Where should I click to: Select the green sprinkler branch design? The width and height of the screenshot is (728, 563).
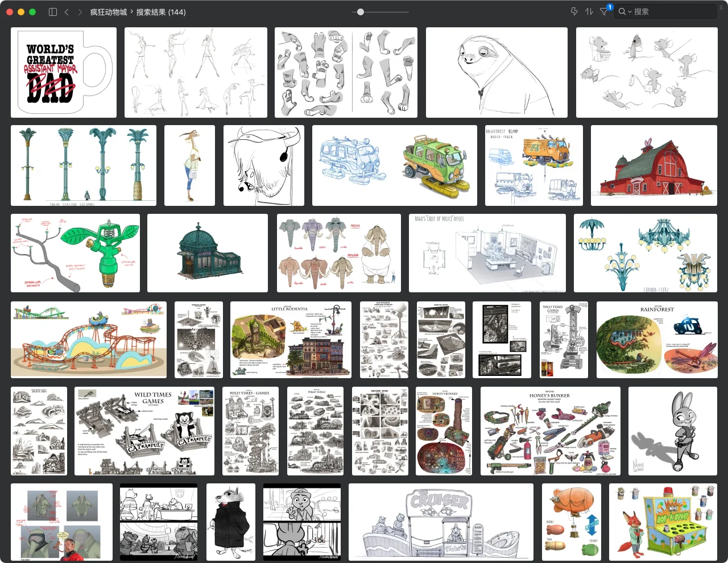(75, 253)
